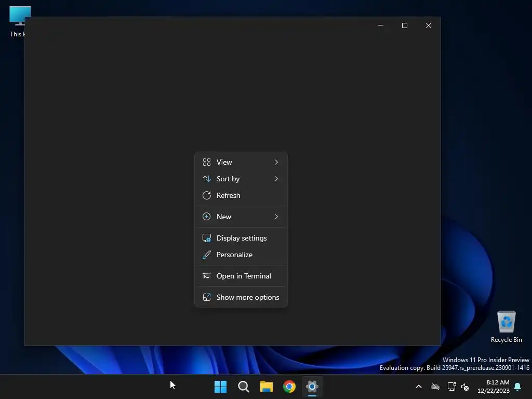Click the View grid icon
This screenshot has height=399, width=532.
point(207,162)
